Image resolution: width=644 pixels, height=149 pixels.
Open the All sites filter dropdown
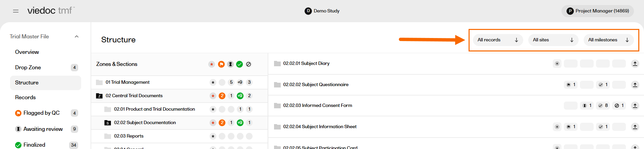[x=553, y=40]
